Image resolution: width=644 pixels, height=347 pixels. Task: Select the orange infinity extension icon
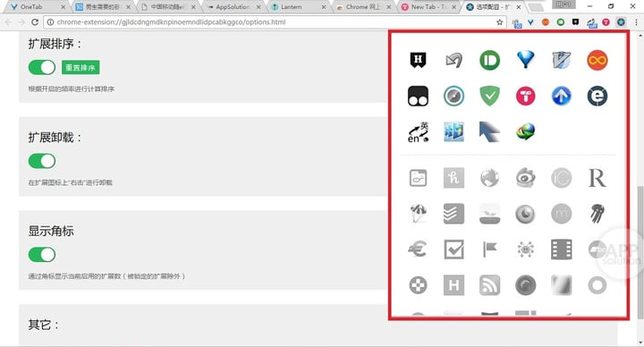pyautogui.click(x=597, y=60)
